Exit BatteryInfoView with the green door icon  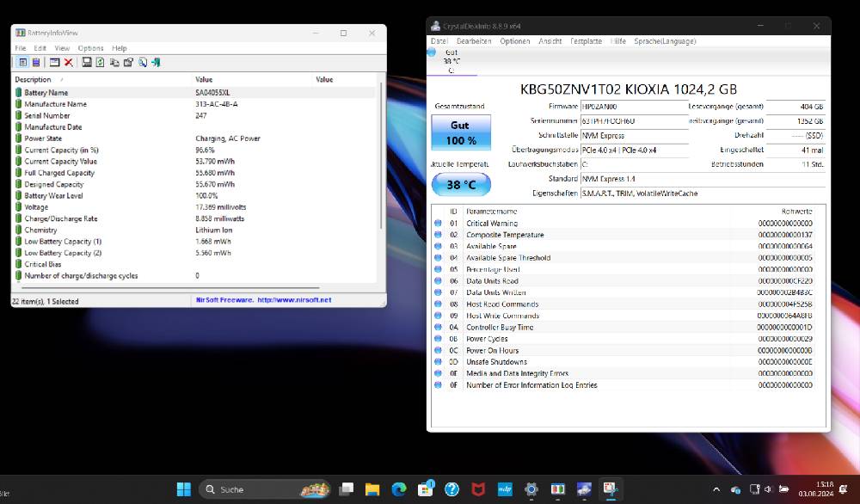tap(156, 63)
